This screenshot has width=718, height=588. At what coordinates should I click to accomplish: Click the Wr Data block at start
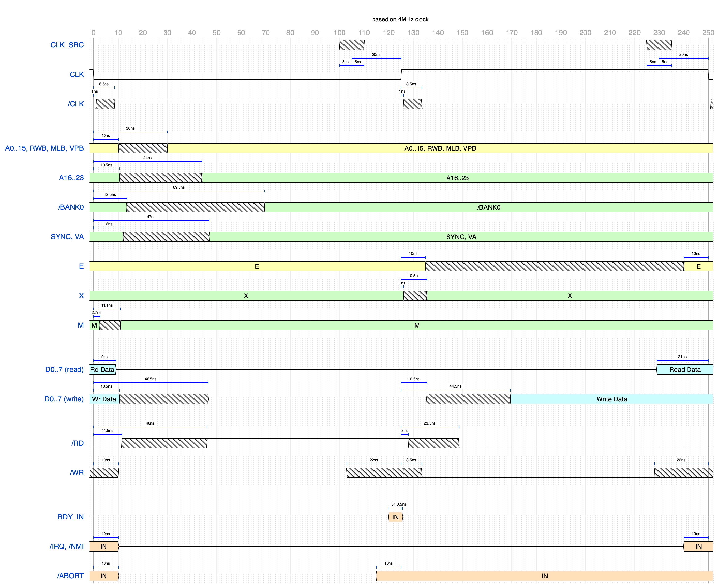pyautogui.click(x=104, y=399)
